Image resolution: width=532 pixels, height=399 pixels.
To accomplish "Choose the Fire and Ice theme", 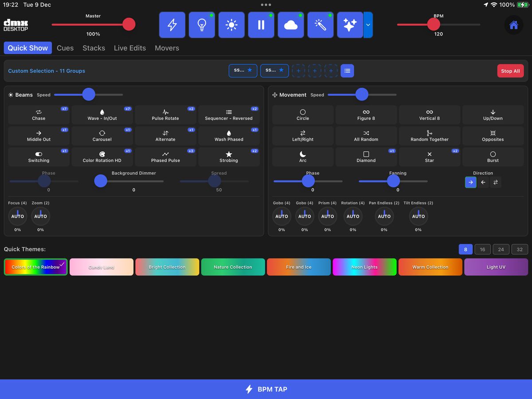I will 299,267.
